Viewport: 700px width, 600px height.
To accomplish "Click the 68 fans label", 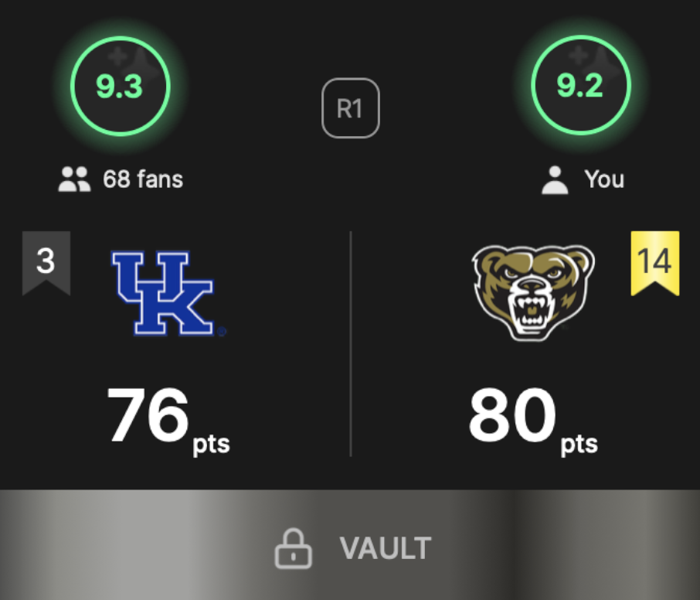I will (x=143, y=179).
